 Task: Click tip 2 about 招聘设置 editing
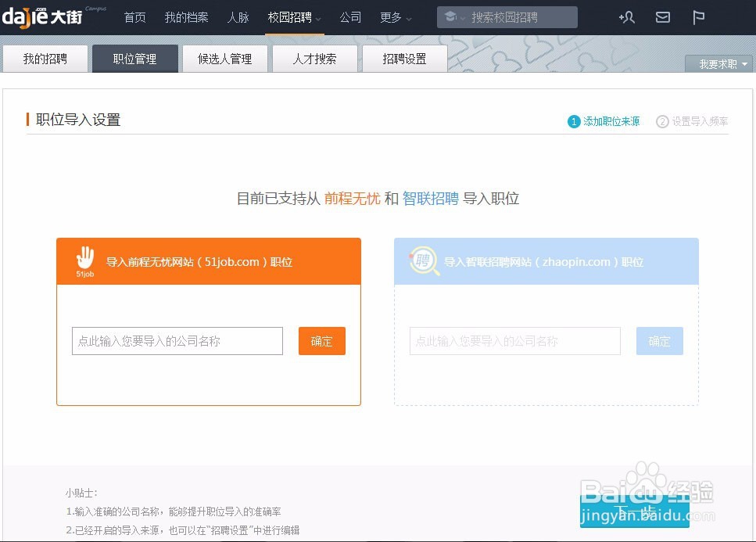pyautogui.click(x=183, y=530)
